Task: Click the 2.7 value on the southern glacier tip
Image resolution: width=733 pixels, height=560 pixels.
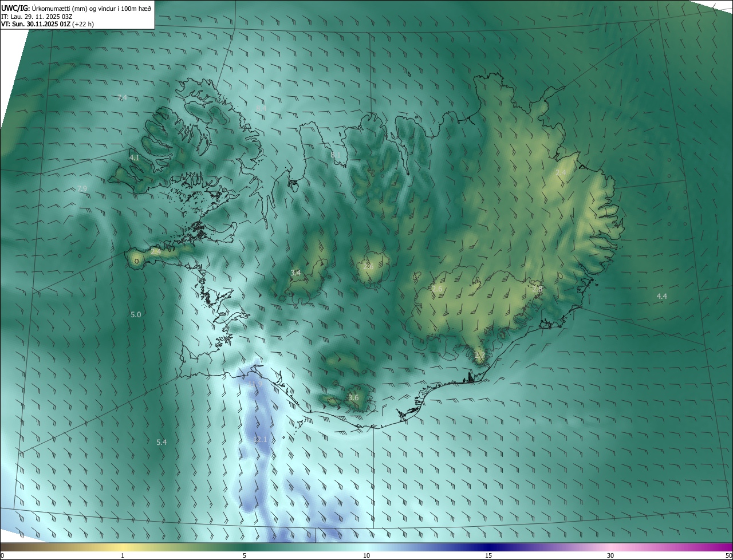Action: point(480,356)
